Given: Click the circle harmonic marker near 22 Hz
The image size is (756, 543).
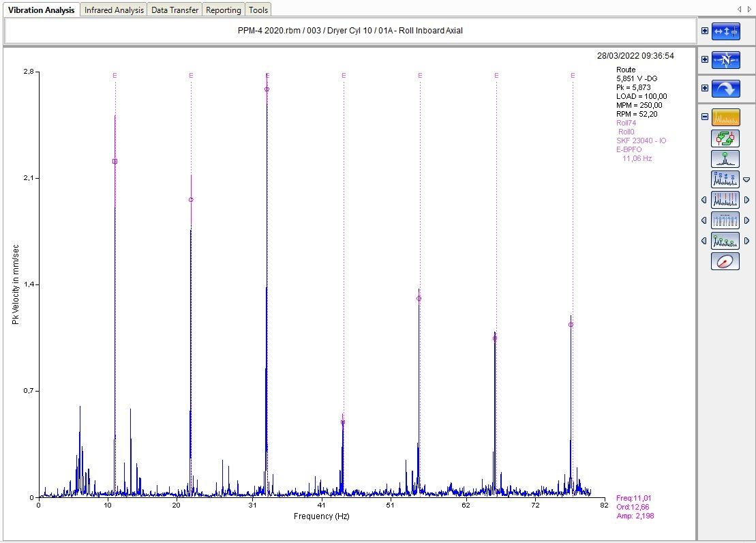Looking at the screenshot, I should coord(191,199).
